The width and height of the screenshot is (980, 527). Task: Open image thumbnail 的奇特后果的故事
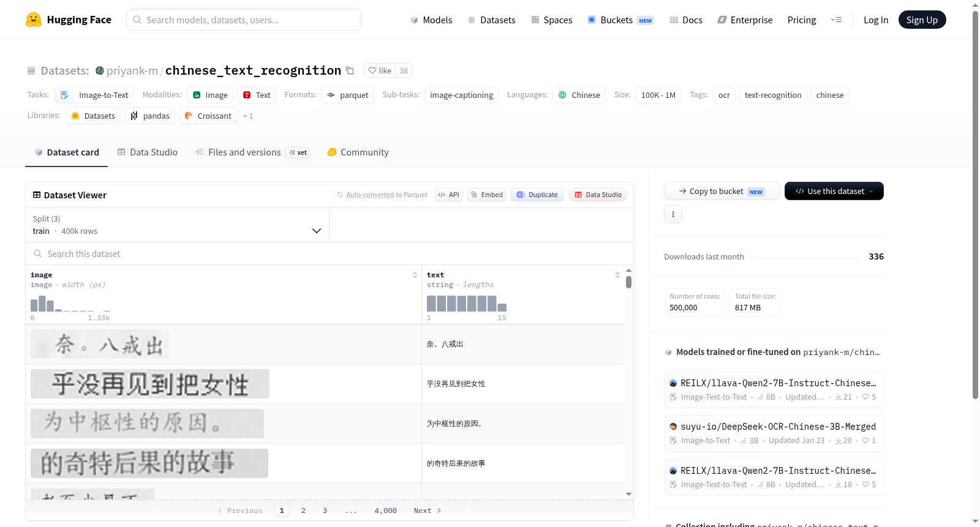[x=149, y=463]
